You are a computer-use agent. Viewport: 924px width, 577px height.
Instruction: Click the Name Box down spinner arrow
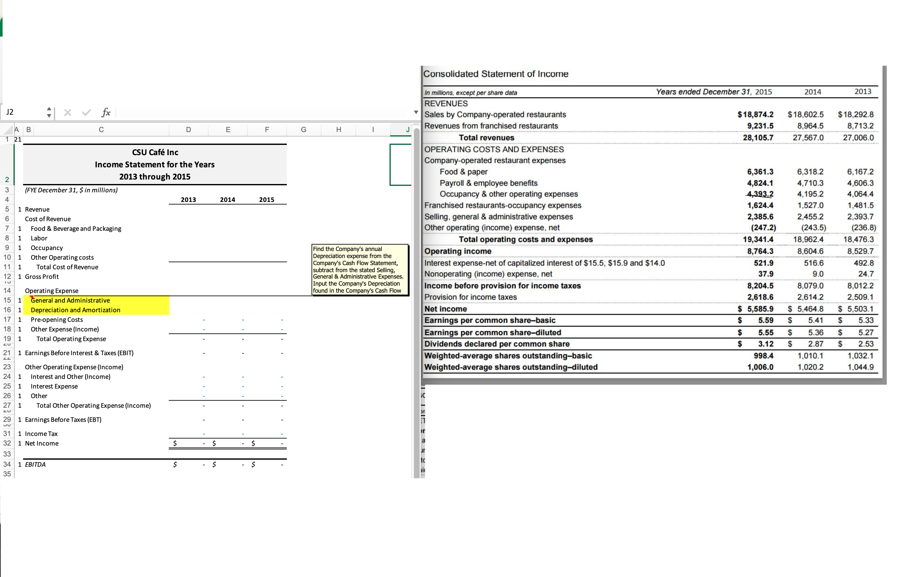click(x=49, y=116)
